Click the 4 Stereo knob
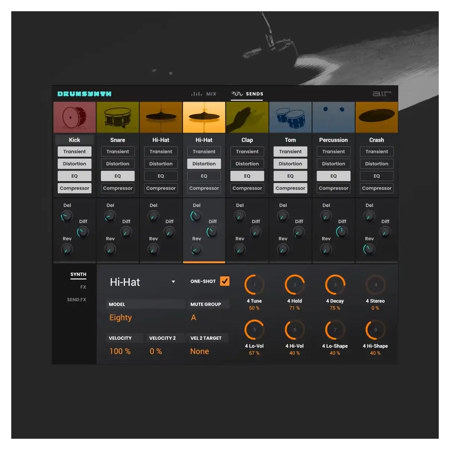This screenshot has height=450, width=450. click(x=375, y=285)
